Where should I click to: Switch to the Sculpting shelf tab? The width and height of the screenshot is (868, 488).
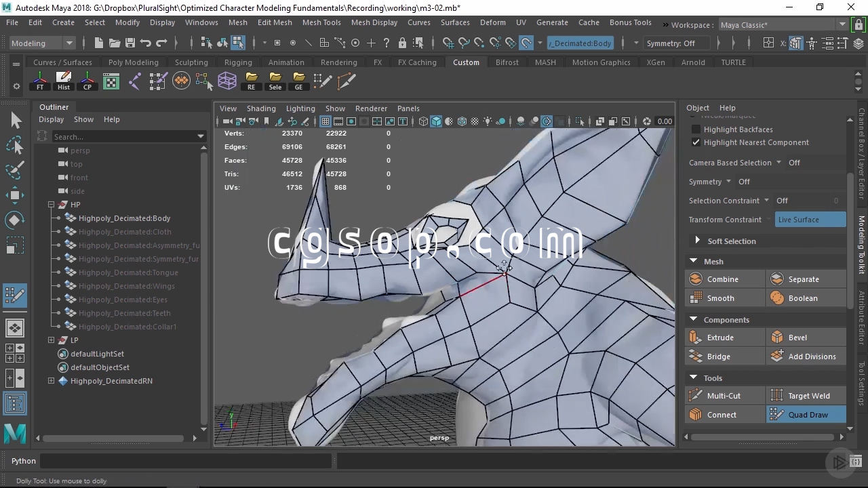(x=191, y=62)
